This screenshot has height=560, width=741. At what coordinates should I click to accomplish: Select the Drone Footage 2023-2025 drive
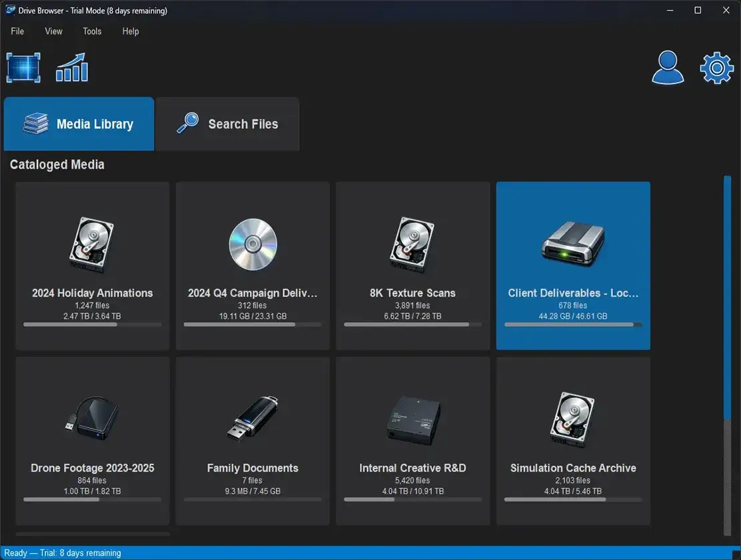[92, 440]
